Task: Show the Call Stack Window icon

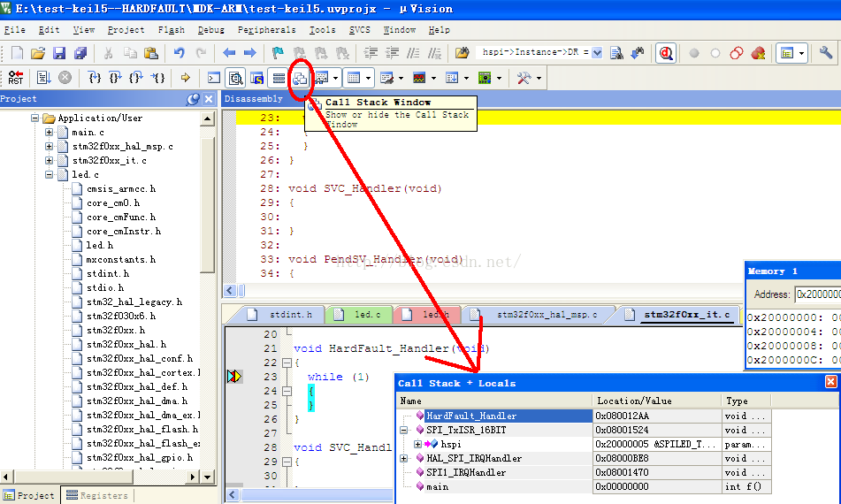Action: (300, 79)
